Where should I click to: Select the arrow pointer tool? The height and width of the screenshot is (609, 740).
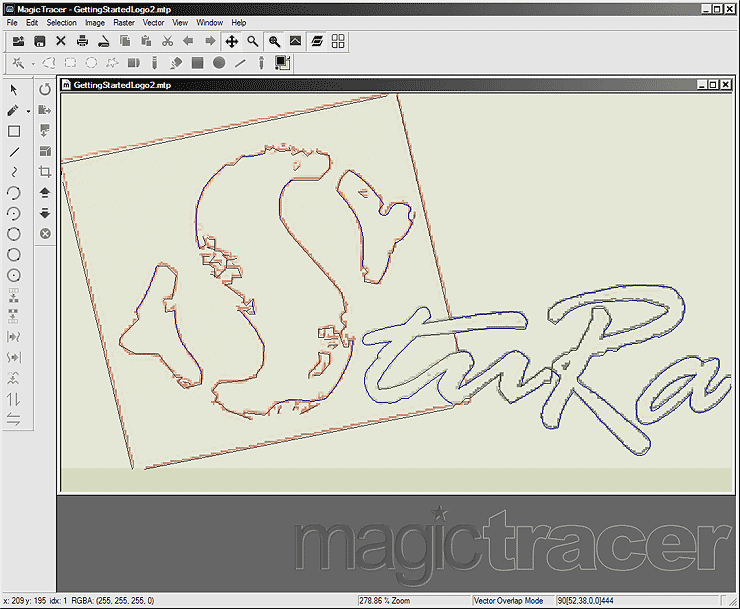pyautogui.click(x=14, y=90)
